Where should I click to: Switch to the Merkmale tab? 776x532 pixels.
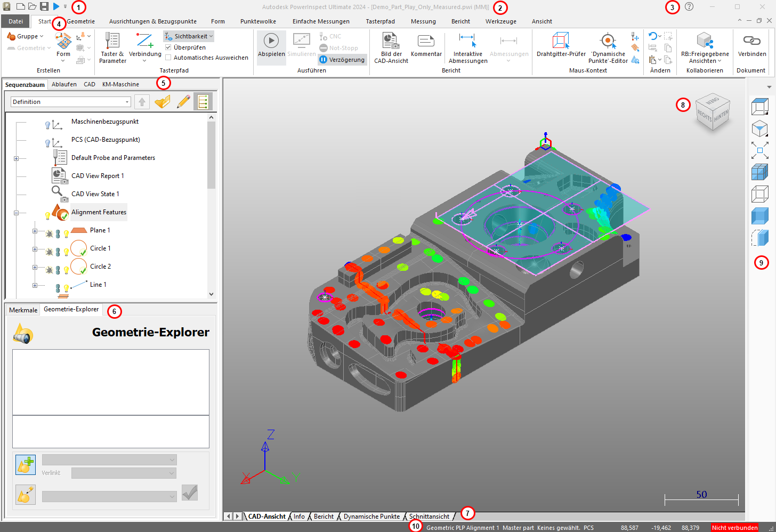click(x=23, y=310)
